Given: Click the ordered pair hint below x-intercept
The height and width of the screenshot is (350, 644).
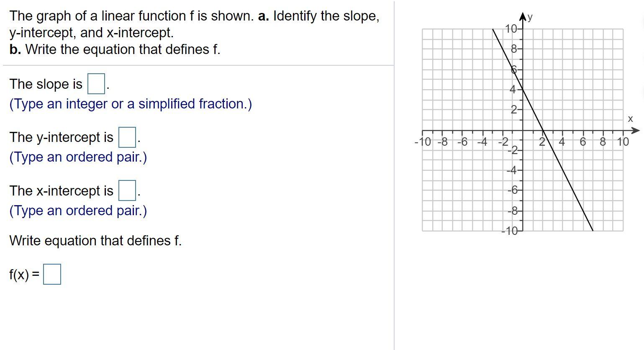Looking at the screenshot, I should pyautogui.click(x=77, y=211).
